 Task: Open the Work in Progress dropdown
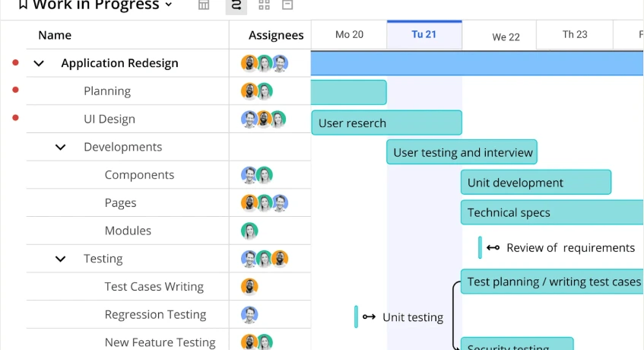(168, 5)
